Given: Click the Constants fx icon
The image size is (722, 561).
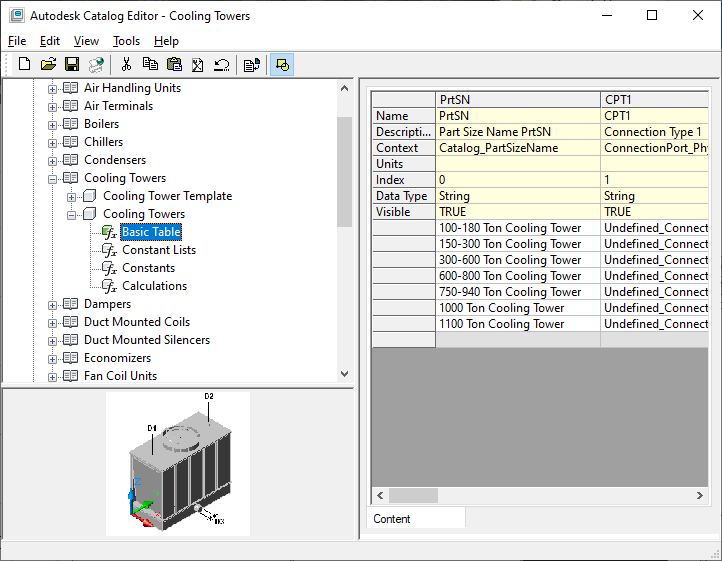Looking at the screenshot, I should pyautogui.click(x=109, y=268).
